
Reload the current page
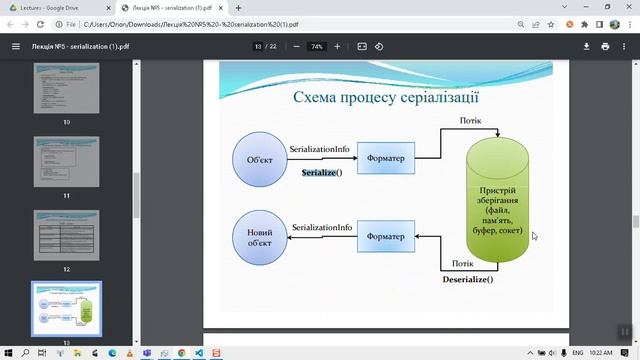[x=40, y=24]
